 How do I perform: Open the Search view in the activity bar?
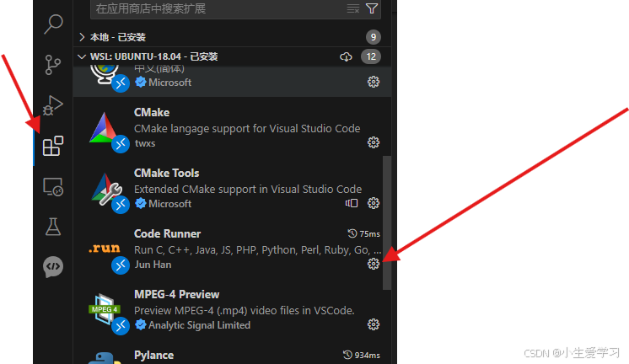[53, 24]
